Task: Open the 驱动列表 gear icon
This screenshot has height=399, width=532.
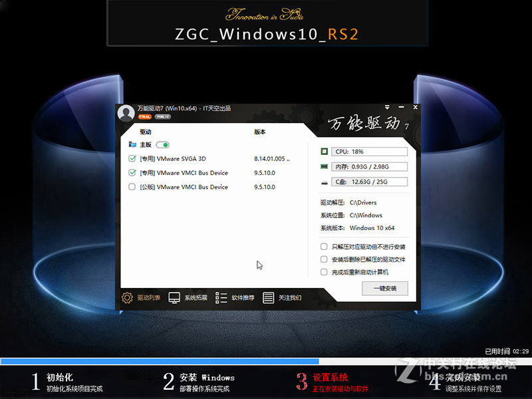Action: [126, 297]
